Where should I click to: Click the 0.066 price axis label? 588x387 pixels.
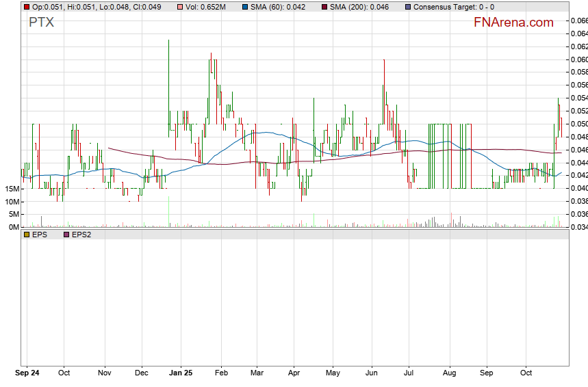coord(578,21)
